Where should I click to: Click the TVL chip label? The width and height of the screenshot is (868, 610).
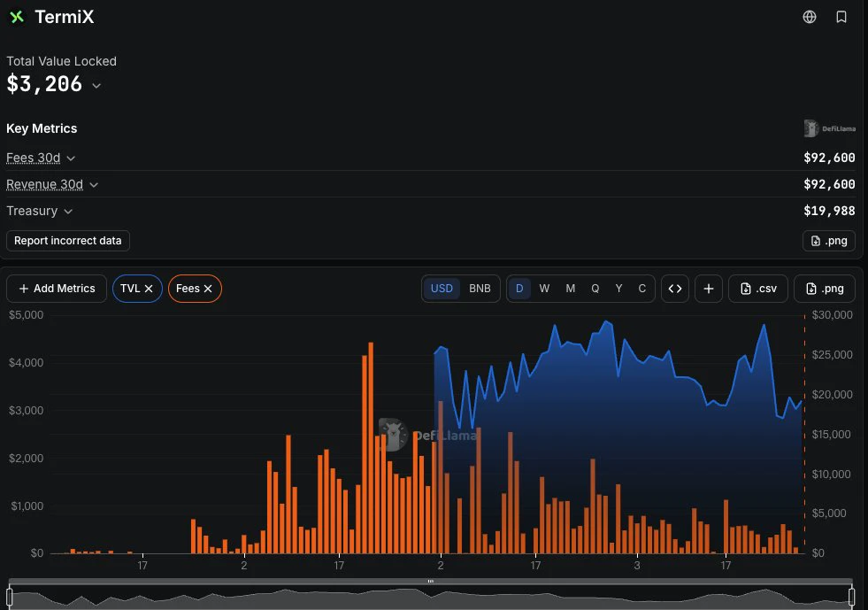pos(130,289)
